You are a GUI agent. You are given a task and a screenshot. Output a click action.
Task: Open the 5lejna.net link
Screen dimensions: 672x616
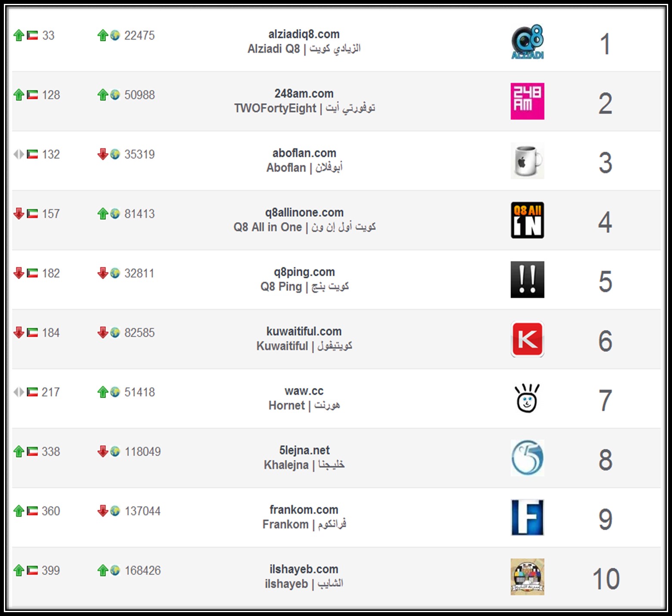(x=304, y=450)
